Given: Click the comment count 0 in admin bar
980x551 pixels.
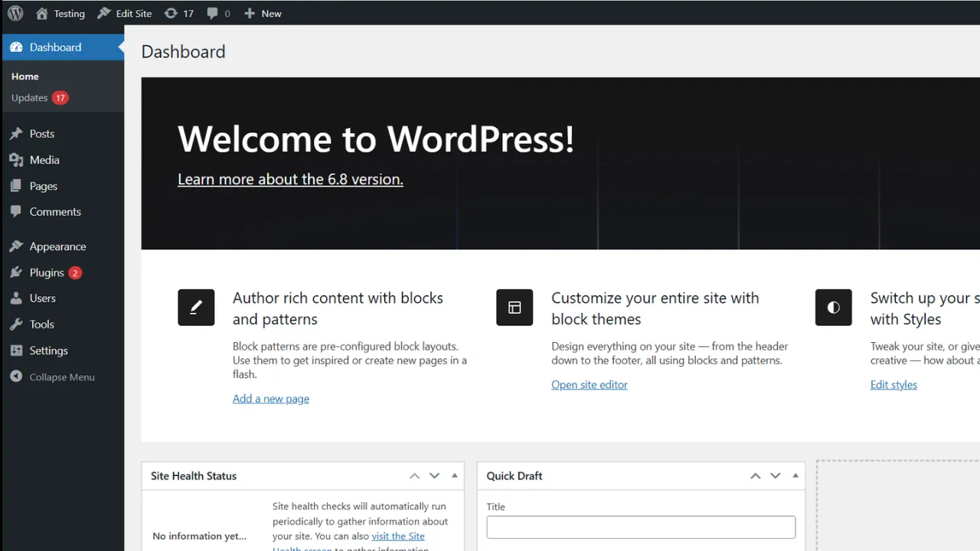Looking at the screenshot, I should [x=227, y=14].
